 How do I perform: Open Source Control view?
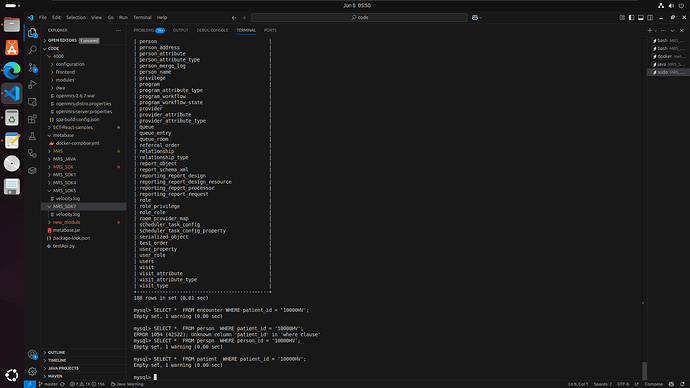pos(32,67)
